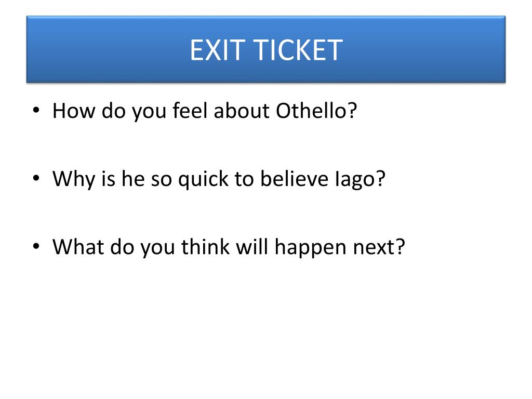Screen dimensions: 532x399
Task: Click the word 'quick' in the second bullet
Action: (203, 179)
